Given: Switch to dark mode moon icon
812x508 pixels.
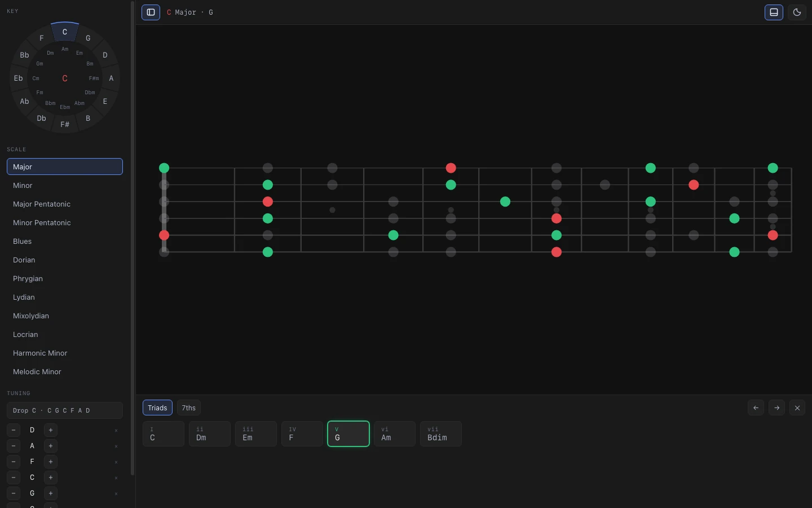Looking at the screenshot, I should tap(797, 12).
